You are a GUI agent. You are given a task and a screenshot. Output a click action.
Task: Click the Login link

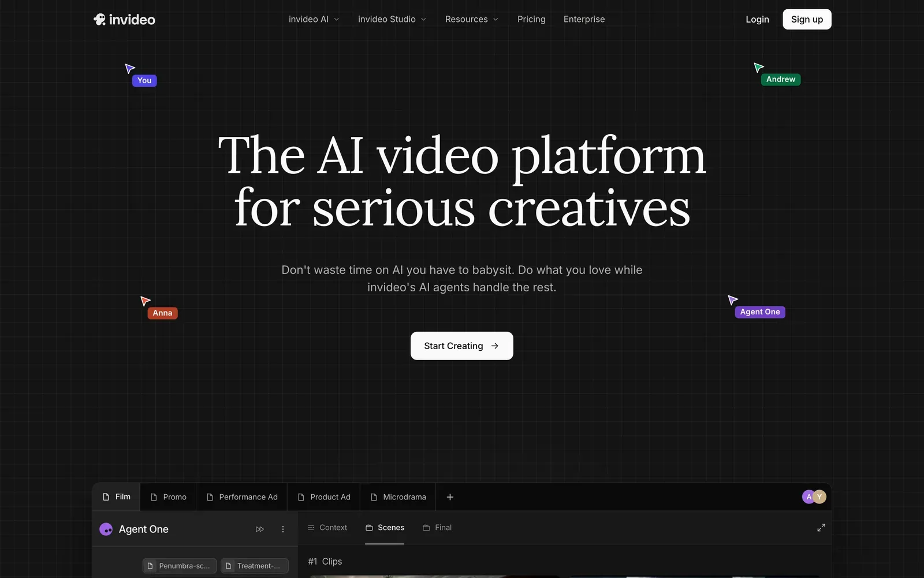pyautogui.click(x=757, y=19)
